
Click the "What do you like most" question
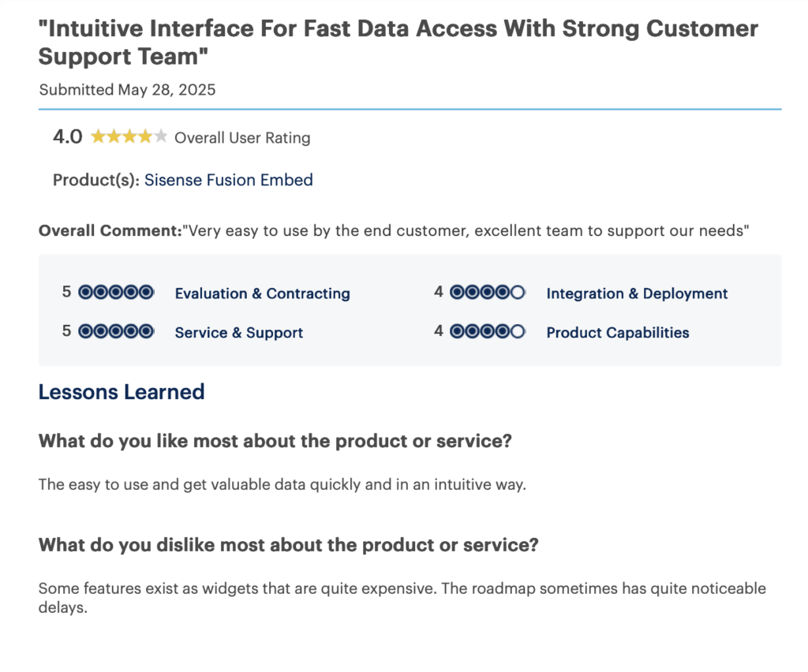275,441
